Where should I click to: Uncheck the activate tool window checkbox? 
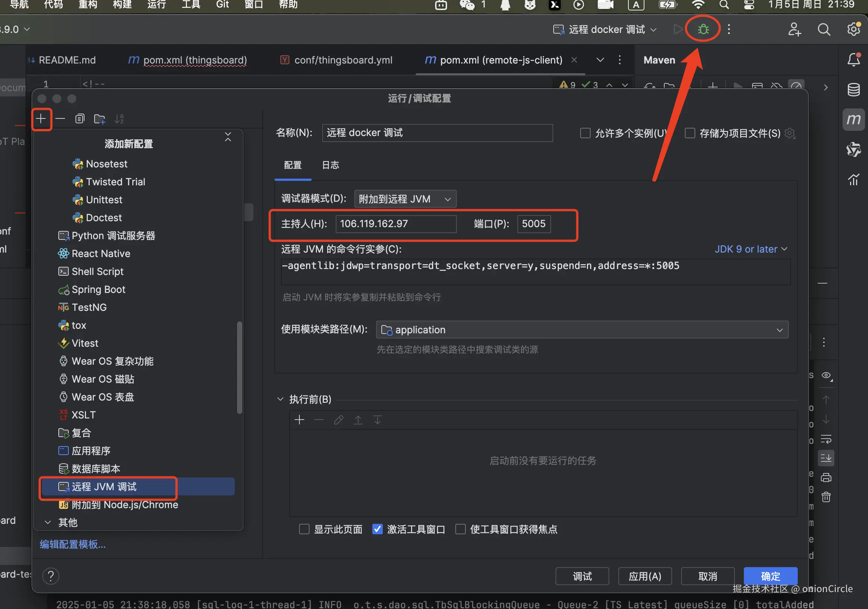pos(377,529)
